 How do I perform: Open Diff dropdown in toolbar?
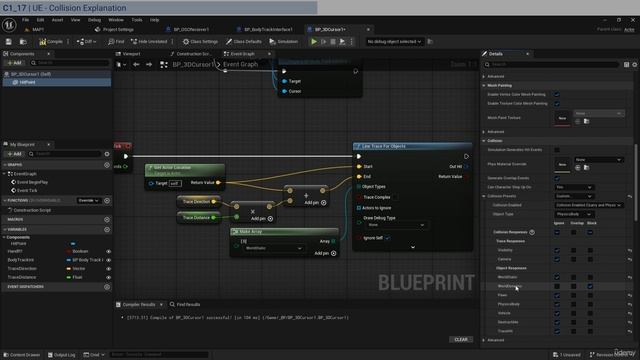[86, 42]
